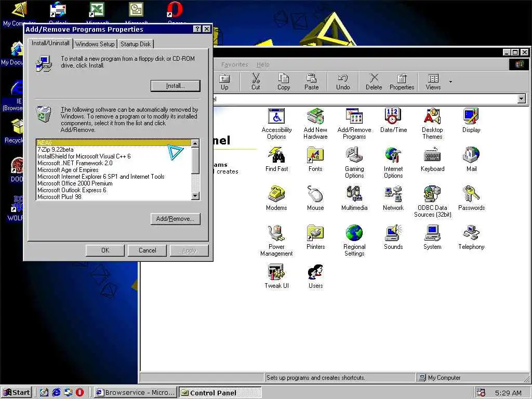Open the Internet Options icon
The height and width of the screenshot is (399, 532).
393,163
